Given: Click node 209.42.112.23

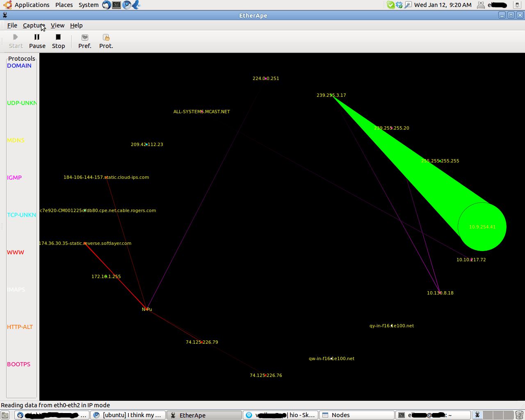Looking at the screenshot, I should (147, 144).
